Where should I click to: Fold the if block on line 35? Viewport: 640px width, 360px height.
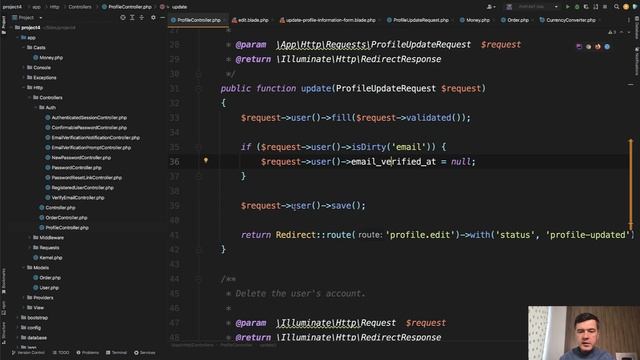[x=198, y=147]
